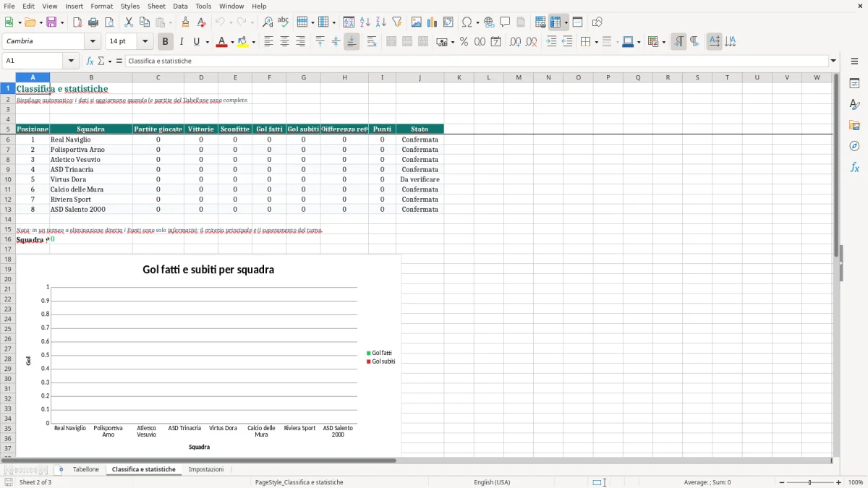Toggle Center Horizontally alignment

pyautogui.click(x=284, y=42)
